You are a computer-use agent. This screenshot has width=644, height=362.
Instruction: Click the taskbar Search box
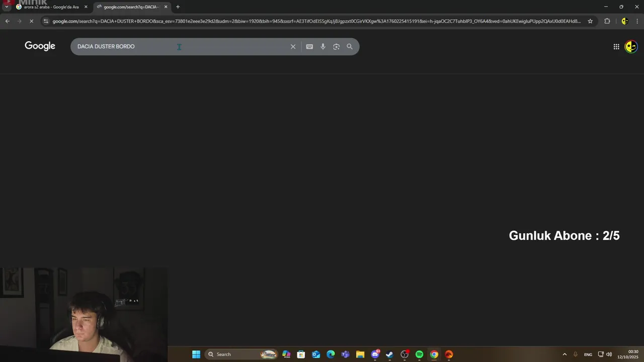242,354
